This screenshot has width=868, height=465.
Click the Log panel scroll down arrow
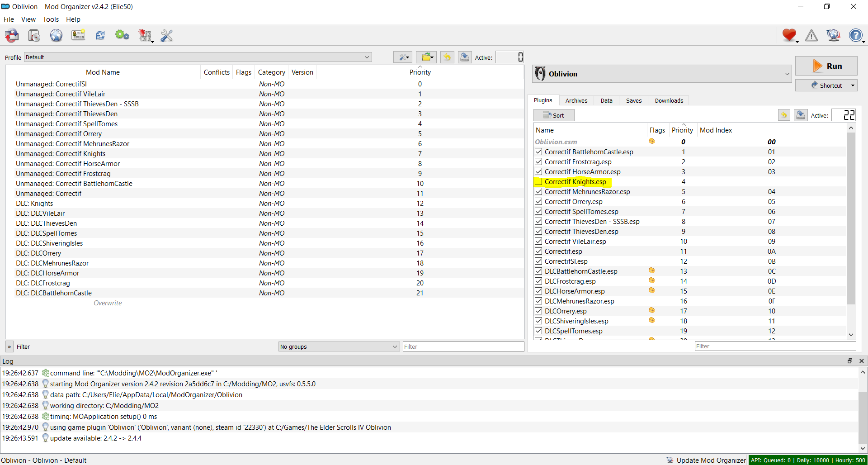click(863, 448)
